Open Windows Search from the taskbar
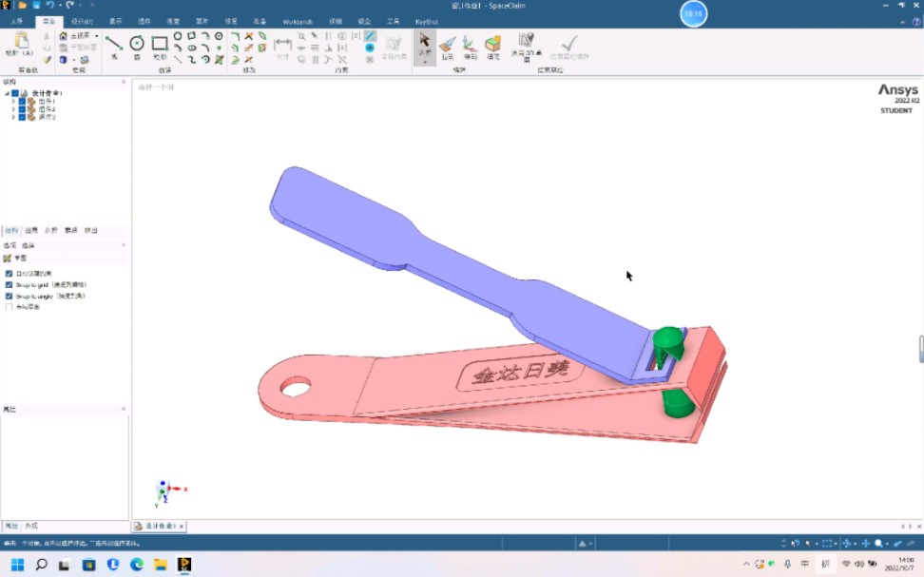 pyautogui.click(x=44, y=566)
